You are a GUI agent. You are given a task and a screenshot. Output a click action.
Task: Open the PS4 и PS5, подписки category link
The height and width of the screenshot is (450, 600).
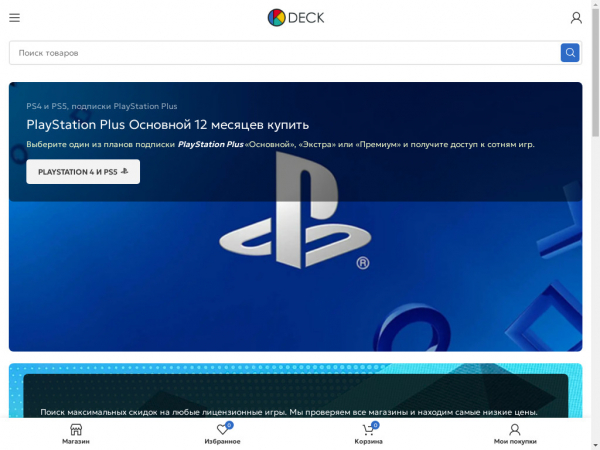(x=101, y=105)
